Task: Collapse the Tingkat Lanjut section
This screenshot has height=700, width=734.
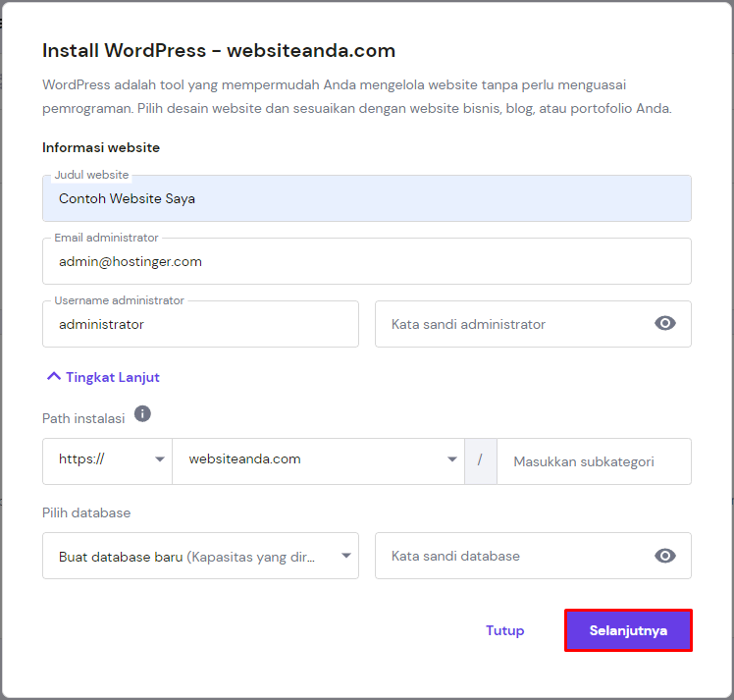Action: (103, 377)
